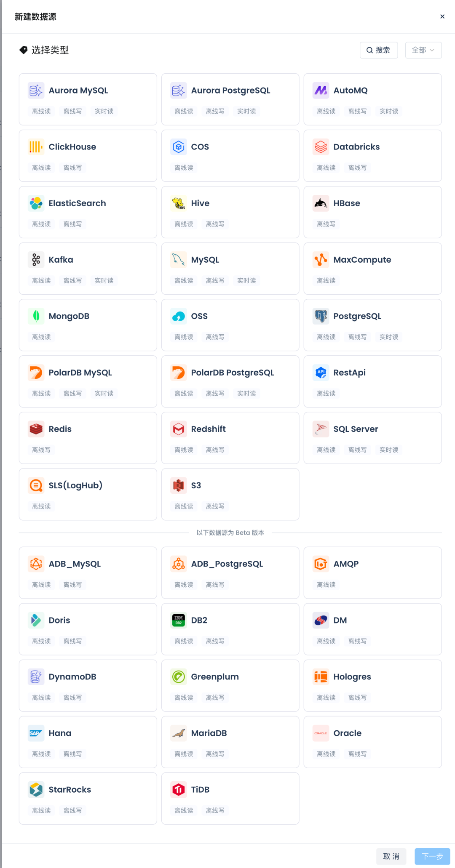Select the RestApi icon

coord(321,373)
